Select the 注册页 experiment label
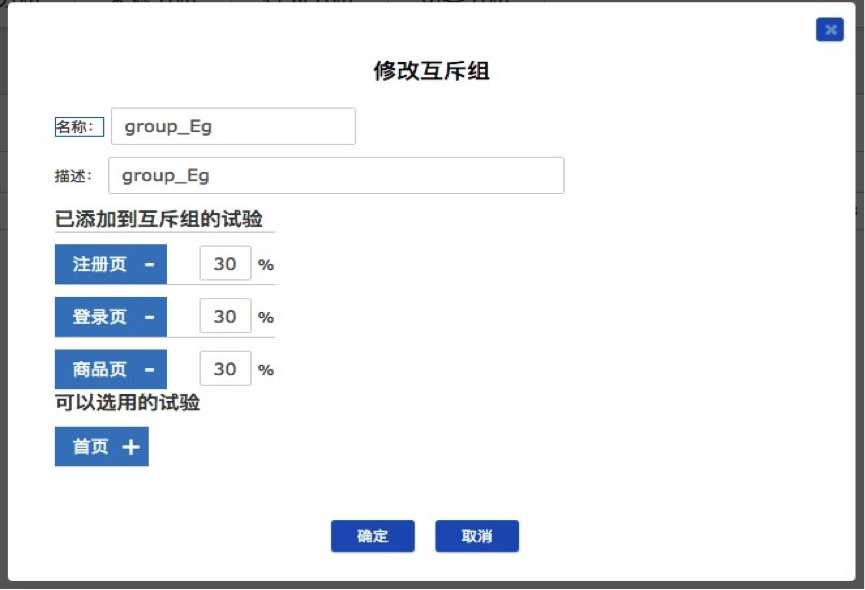This screenshot has width=865, height=590. point(99,264)
